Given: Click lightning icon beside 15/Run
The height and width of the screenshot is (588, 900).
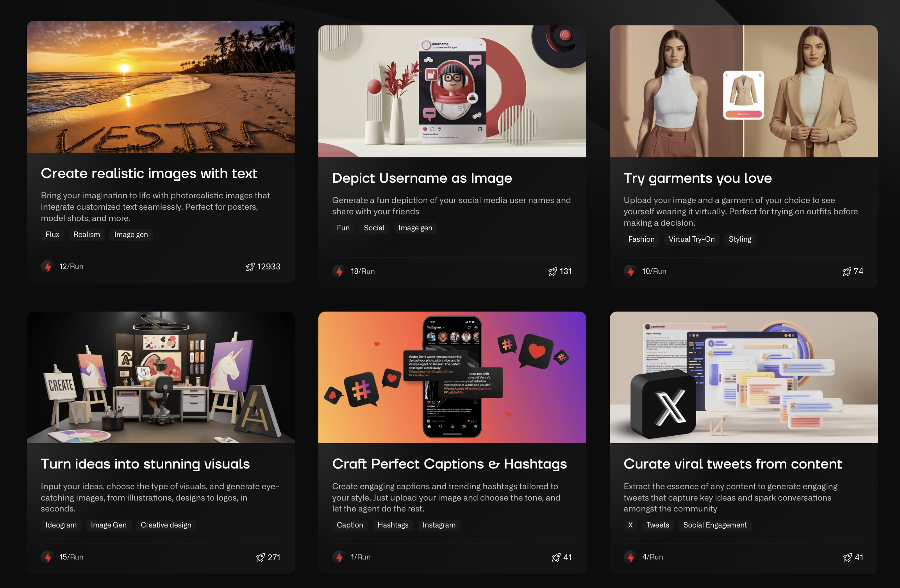Looking at the screenshot, I should (x=48, y=557).
